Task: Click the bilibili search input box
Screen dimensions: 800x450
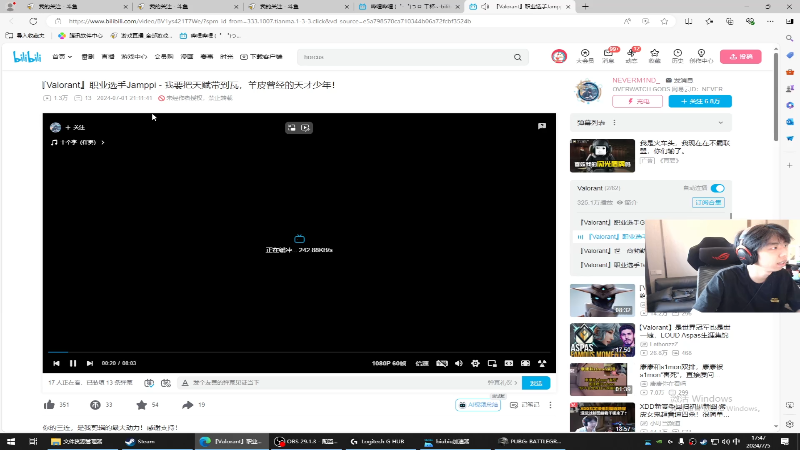Action: 406,57
